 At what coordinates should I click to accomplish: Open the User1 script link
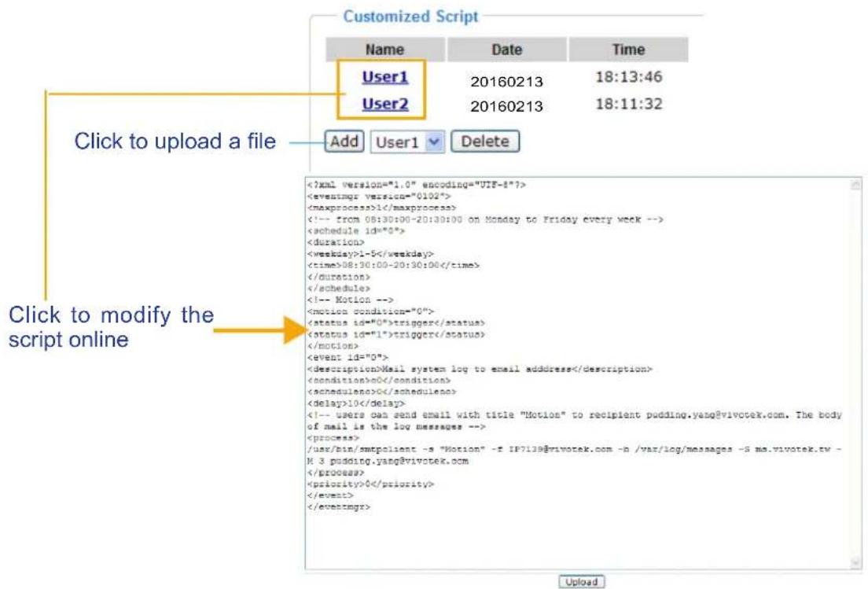pyautogui.click(x=384, y=77)
